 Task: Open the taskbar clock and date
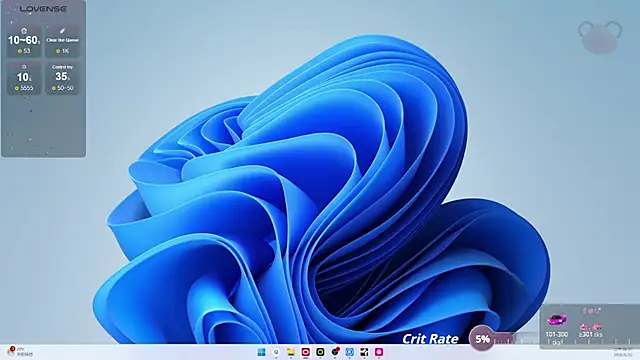[x=623, y=352]
